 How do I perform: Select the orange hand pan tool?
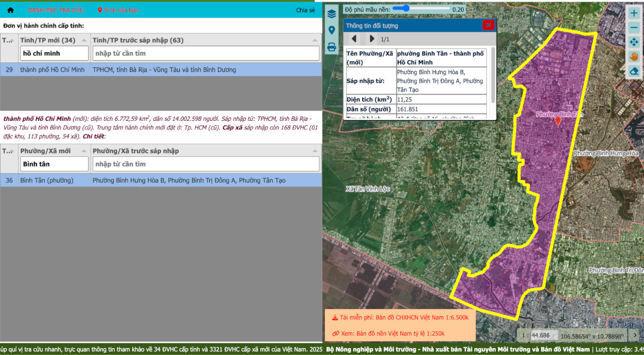[x=634, y=56]
